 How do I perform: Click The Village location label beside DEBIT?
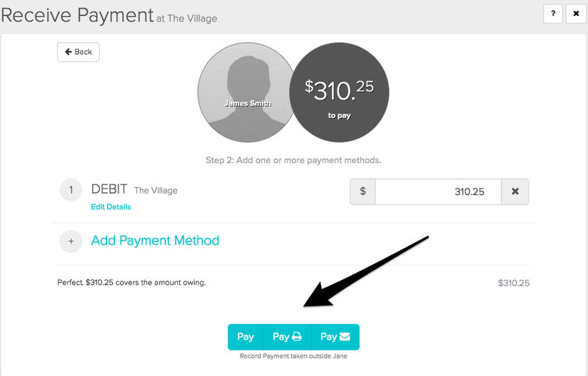click(156, 191)
